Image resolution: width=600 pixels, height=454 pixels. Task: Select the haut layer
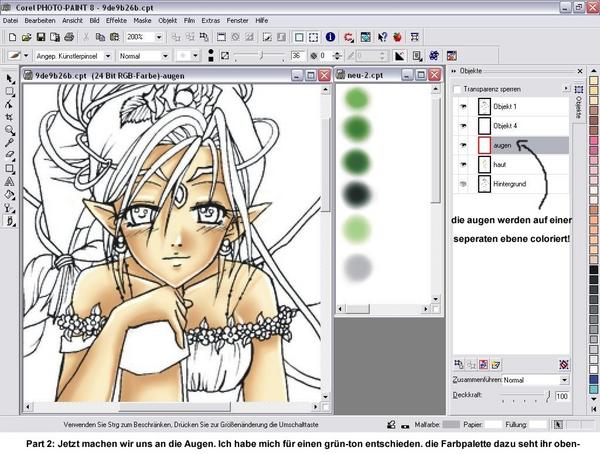point(511,165)
